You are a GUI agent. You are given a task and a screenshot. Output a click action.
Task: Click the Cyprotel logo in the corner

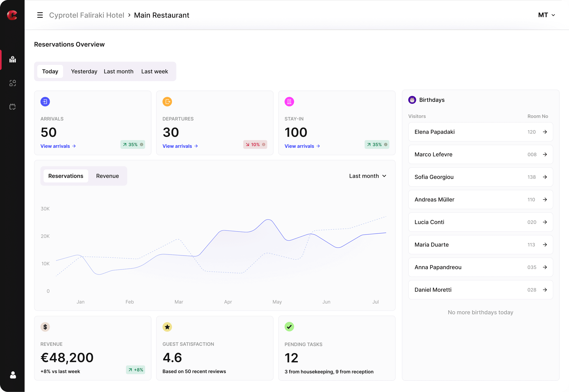tap(12, 15)
